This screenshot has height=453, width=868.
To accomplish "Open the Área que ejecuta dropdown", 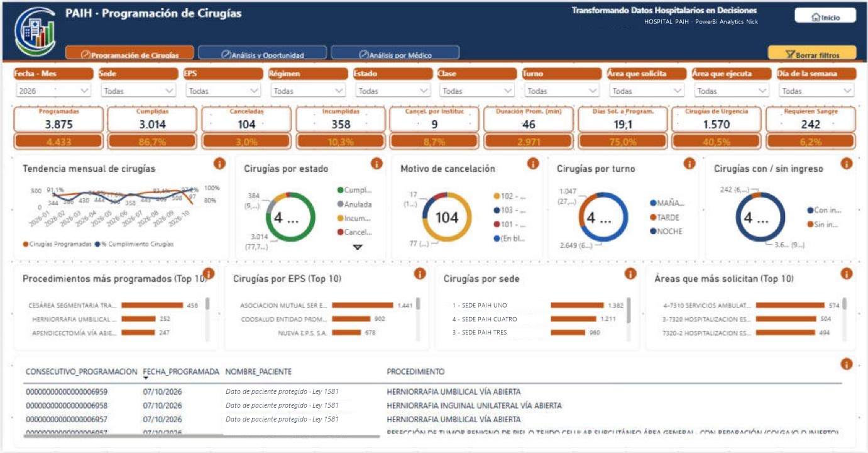I will point(731,91).
